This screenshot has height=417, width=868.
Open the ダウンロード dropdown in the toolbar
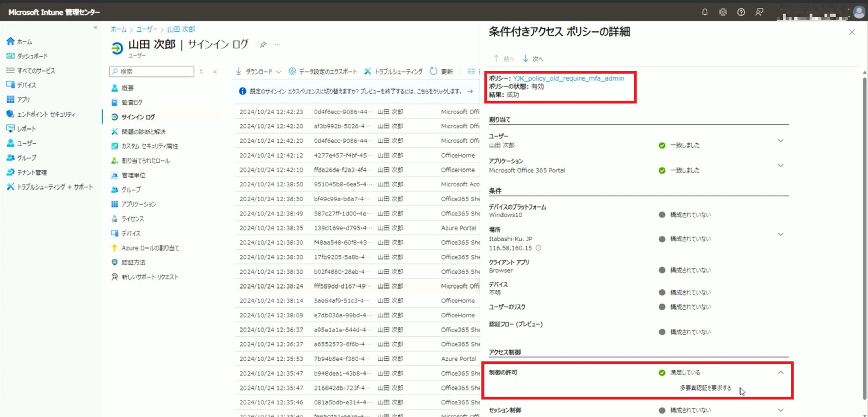(259, 72)
